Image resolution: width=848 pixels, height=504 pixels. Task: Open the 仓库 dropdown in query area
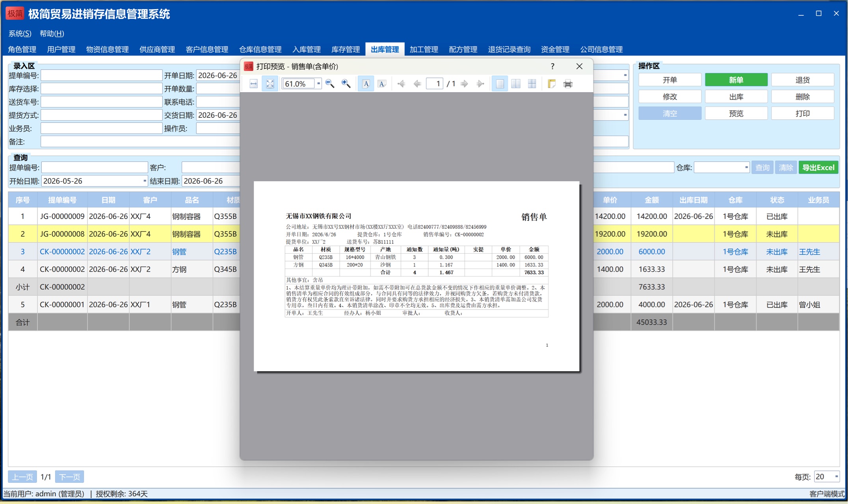[746, 167]
